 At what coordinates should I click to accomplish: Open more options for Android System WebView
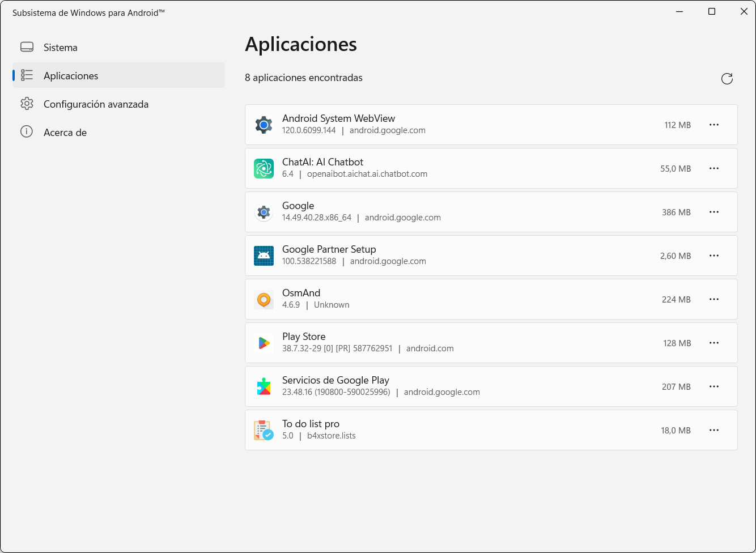(714, 125)
